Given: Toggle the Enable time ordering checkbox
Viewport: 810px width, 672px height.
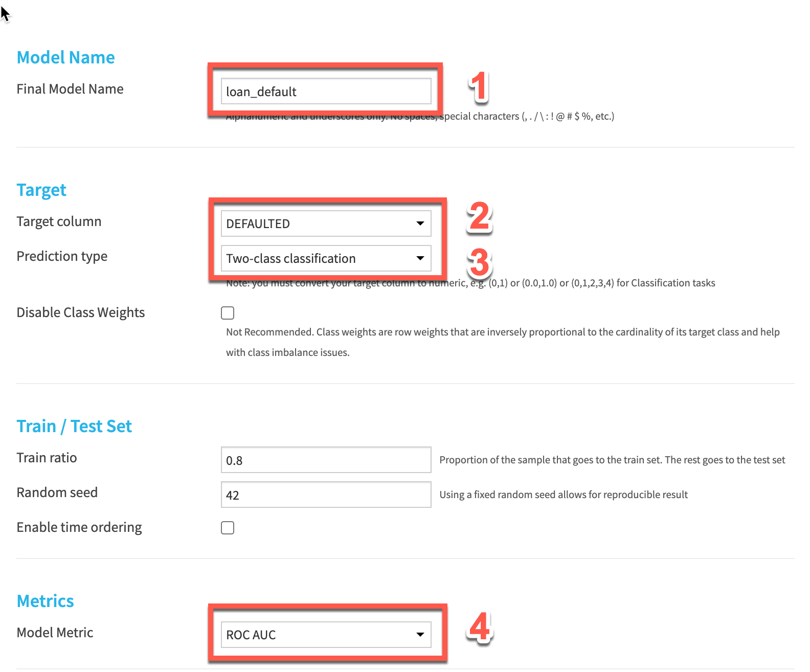Looking at the screenshot, I should click(228, 528).
